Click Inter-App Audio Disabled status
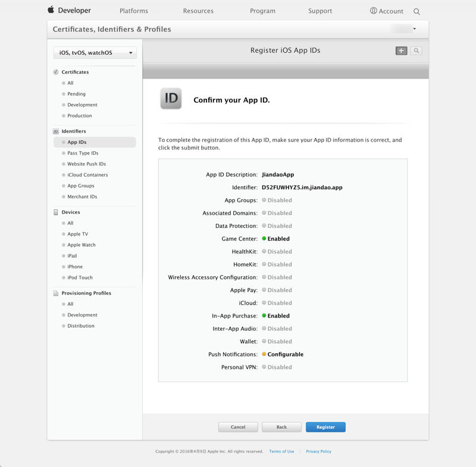Screen dimensions: 476x467 [277, 328]
